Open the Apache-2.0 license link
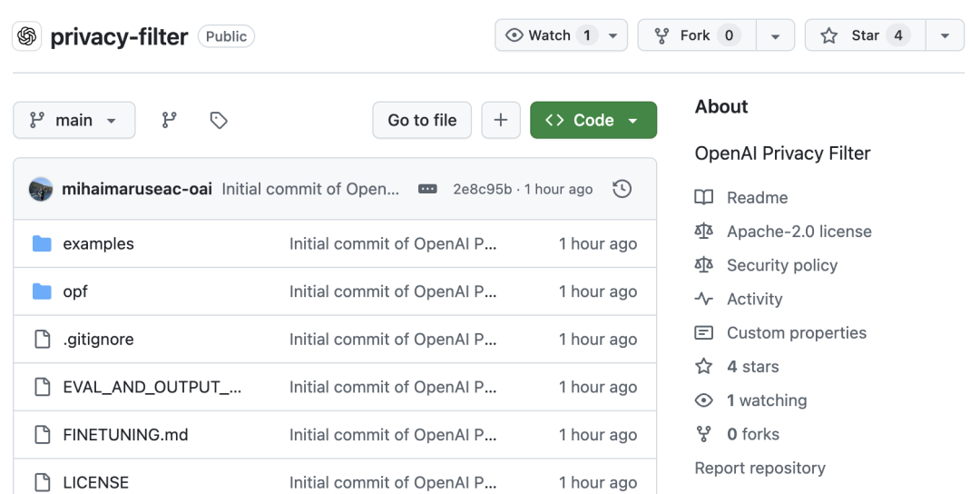980x494 pixels. (799, 232)
